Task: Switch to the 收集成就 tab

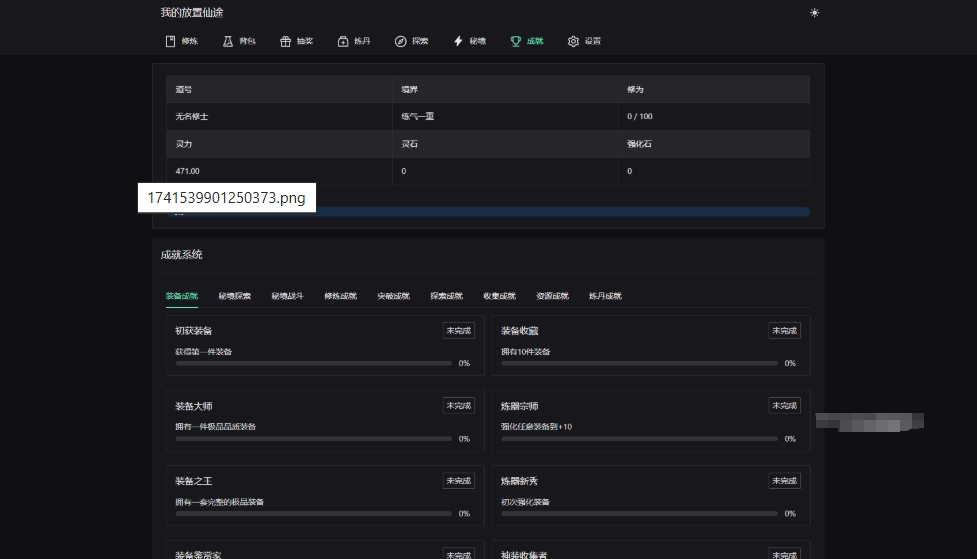Action: coord(499,296)
